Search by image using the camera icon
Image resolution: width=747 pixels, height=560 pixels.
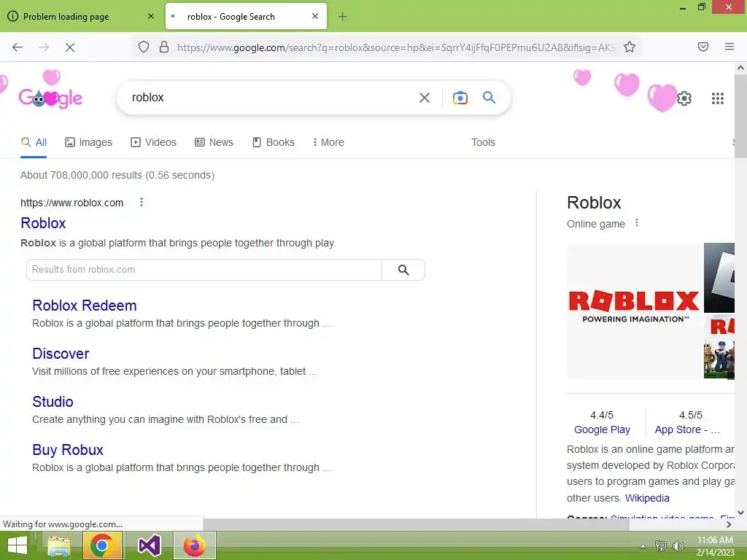tap(460, 98)
